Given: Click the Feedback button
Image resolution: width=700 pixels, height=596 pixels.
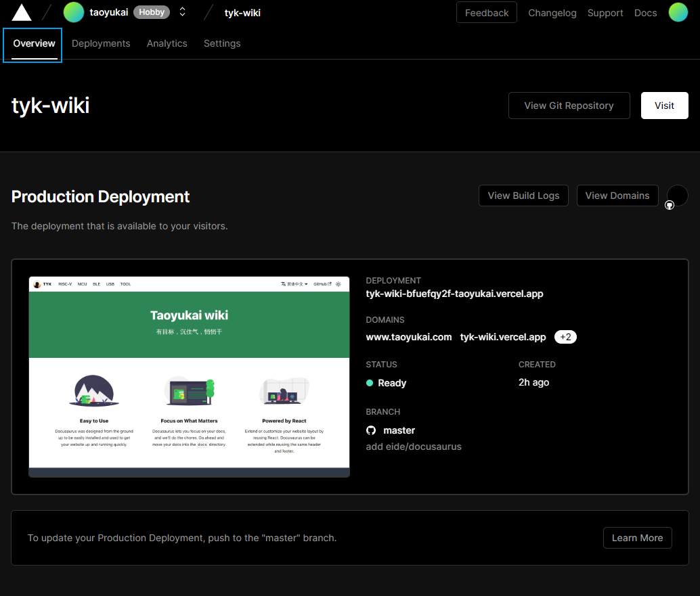Looking at the screenshot, I should click(487, 12).
